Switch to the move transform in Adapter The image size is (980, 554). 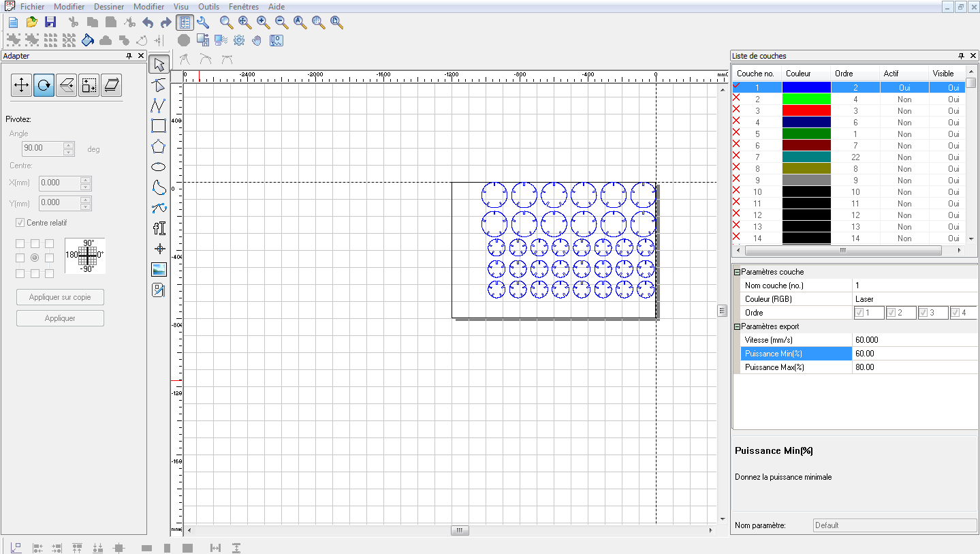(21, 85)
